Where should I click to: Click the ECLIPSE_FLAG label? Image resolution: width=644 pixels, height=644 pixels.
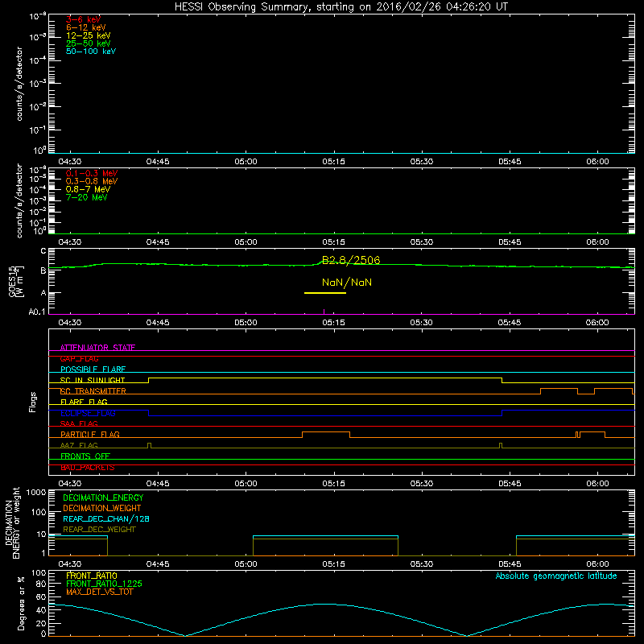click(88, 413)
